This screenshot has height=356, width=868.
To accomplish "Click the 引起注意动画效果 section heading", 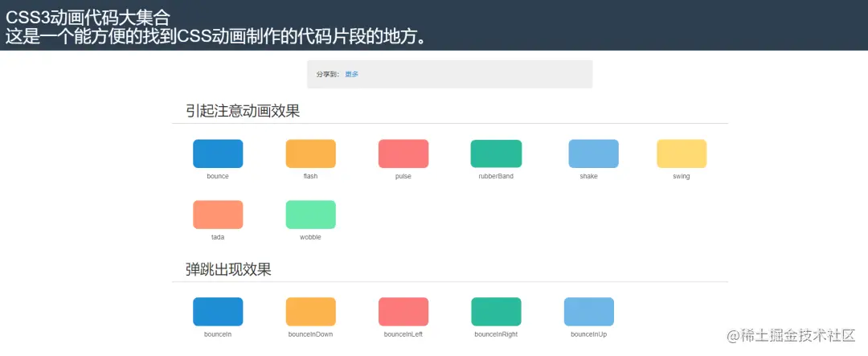I will pyautogui.click(x=243, y=111).
